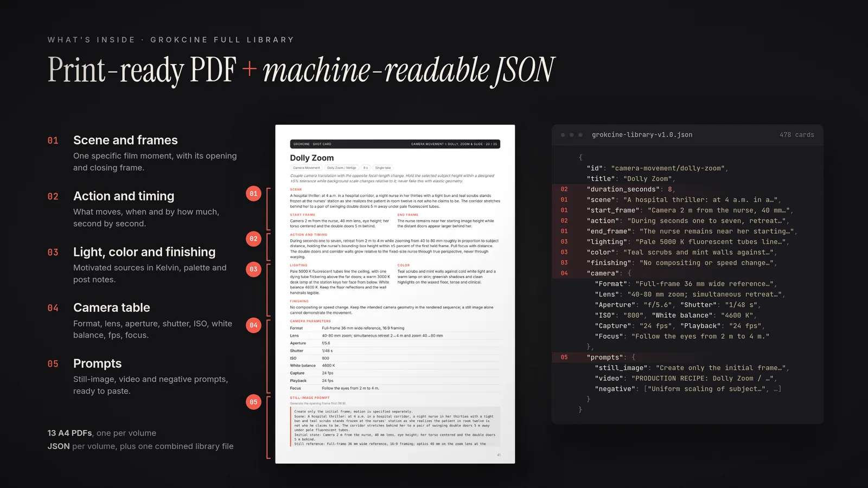Click red circle badge 01 beside PDF page
Image resolution: width=868 pixels, height=488 pixels.
pos(253,194)
